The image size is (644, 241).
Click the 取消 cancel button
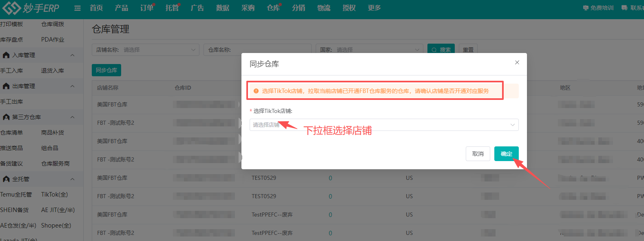click(478, 154)
